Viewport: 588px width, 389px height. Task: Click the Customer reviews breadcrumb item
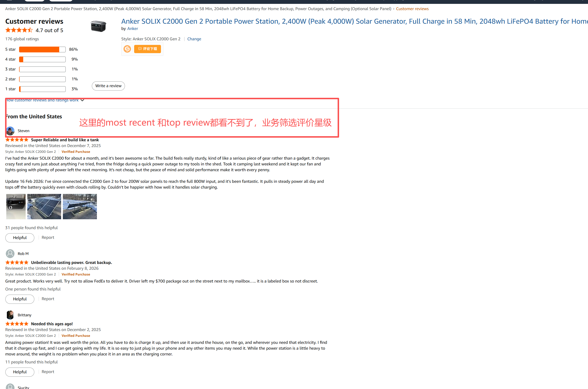(412, 9)
